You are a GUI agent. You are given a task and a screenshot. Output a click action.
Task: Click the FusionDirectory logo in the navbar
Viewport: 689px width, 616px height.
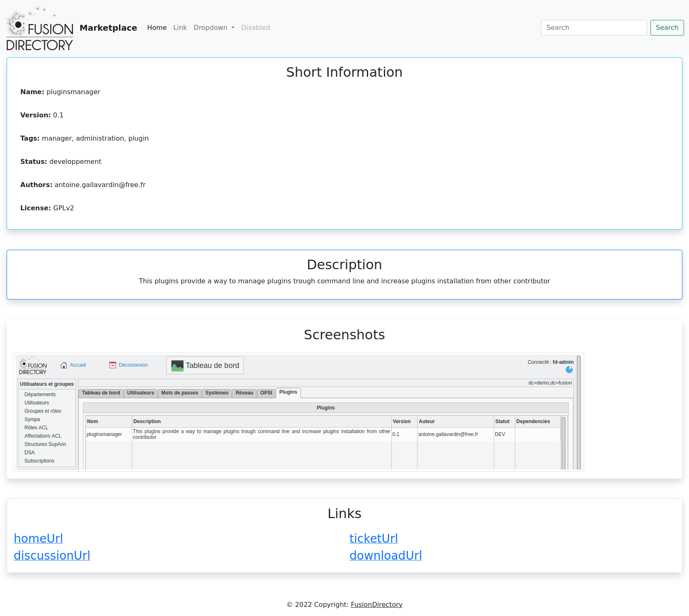pyautogui.click(x=40, y=28)
